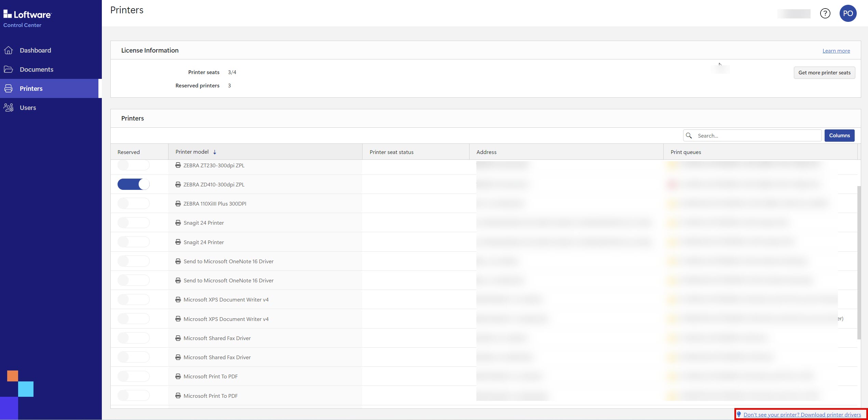The height and width of the screenshot is (420, 868).
Task: Click the printer icon of first Microsoft Print To PDF
Action: 178,376
